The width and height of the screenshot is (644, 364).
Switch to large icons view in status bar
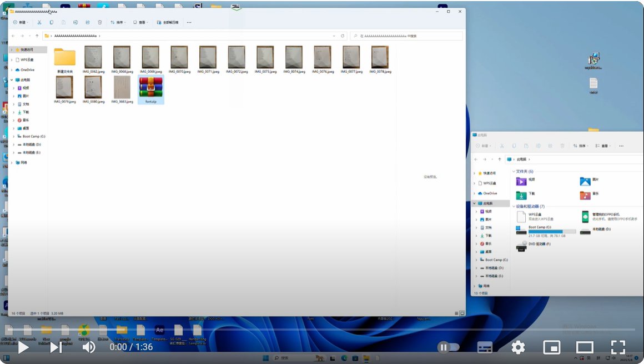click(462, 313)
